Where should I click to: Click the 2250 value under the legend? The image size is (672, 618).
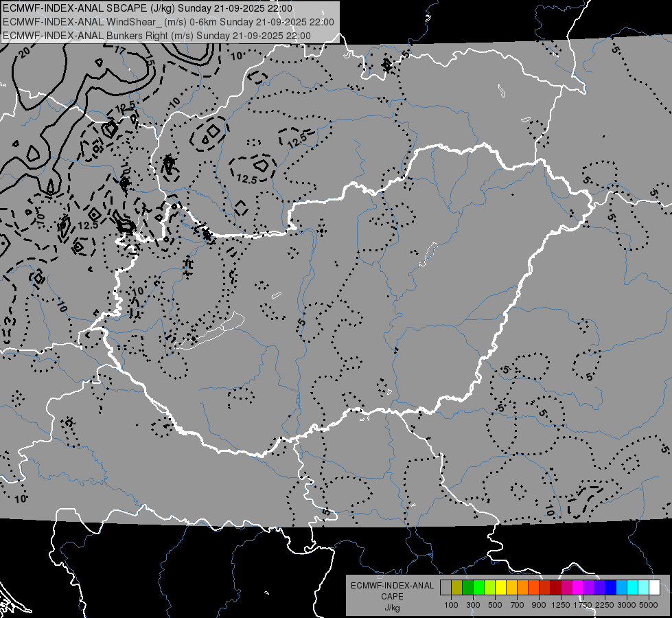[605, 605]
